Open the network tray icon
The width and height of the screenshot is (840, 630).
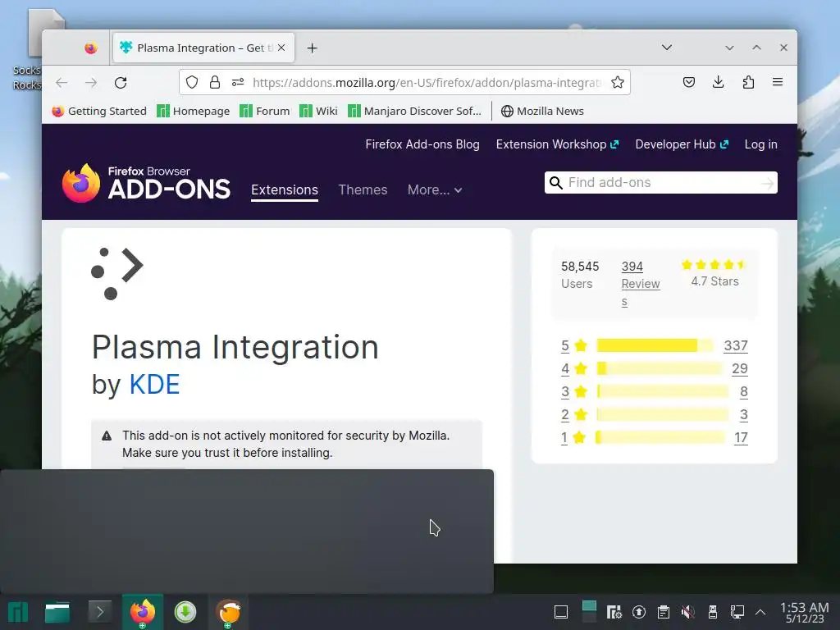[x=737, y=612]
